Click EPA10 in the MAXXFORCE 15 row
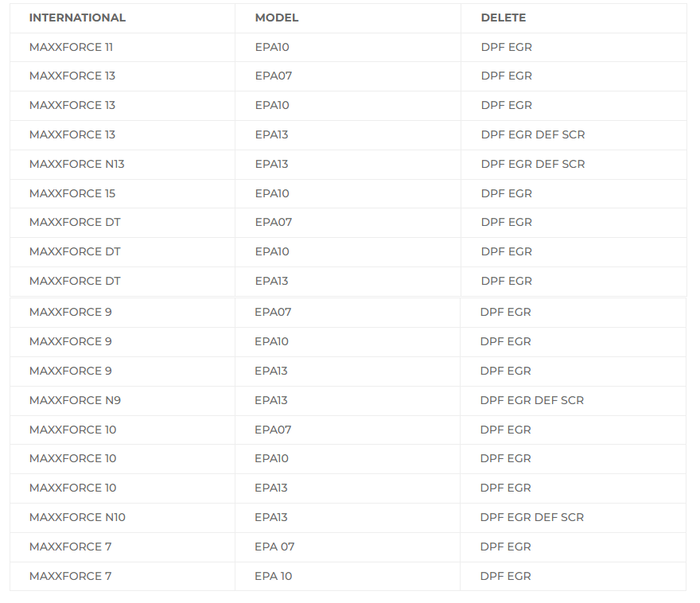Viewport: 700px width, 603px height. coord(272,193)
